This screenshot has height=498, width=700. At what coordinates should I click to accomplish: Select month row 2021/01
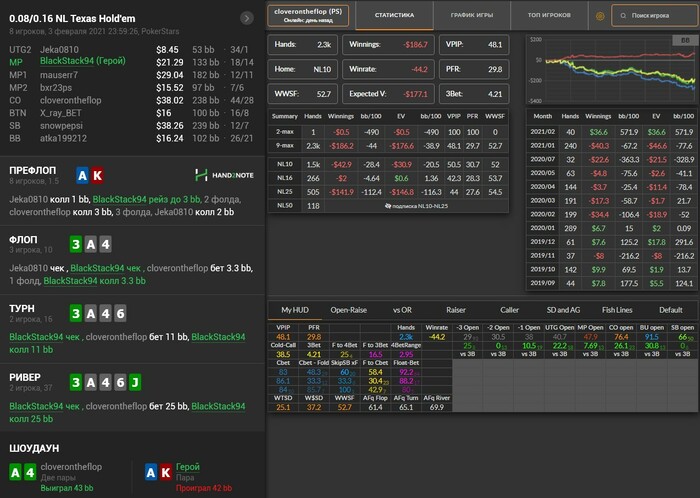(x=612, y=146)
